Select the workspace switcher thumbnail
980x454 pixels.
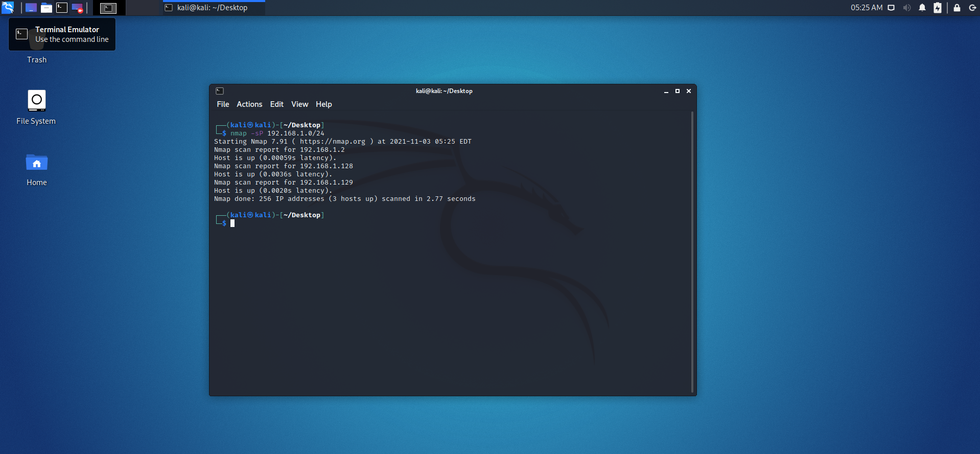(x=108, y=8)
